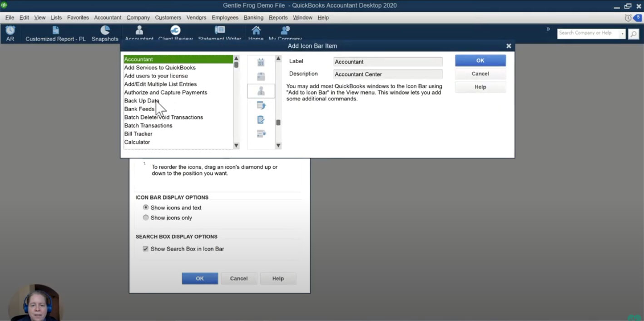Viewport: 644px width, 321px height.
Task: Click icon list scroll up arrow
Action: coord(278,59)
